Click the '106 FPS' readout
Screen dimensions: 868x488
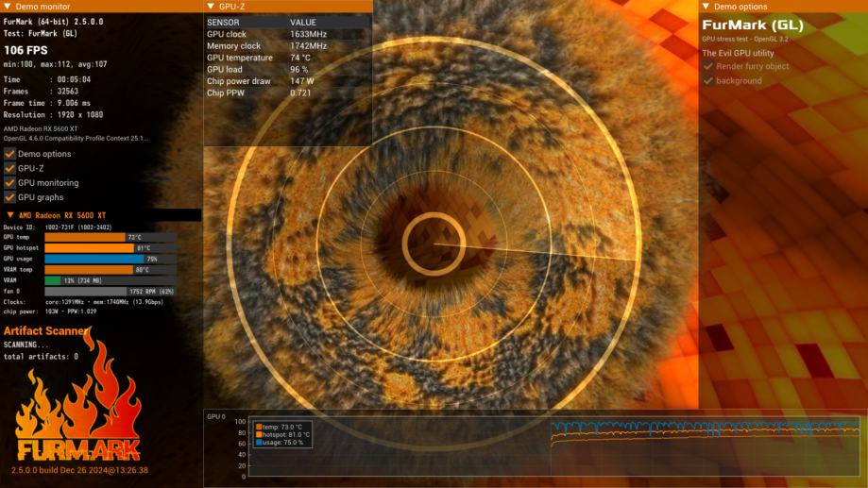(26, 50)
